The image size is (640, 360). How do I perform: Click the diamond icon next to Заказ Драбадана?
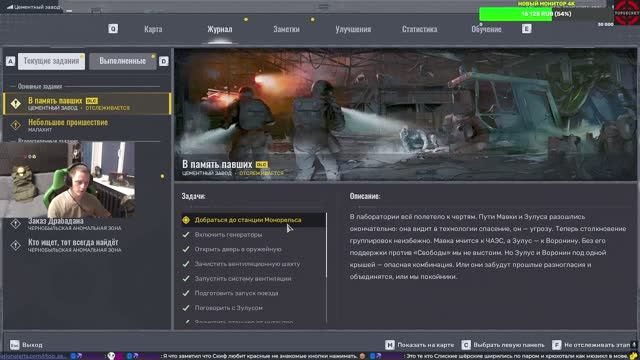pyautogui.click(x=16, y=224)
